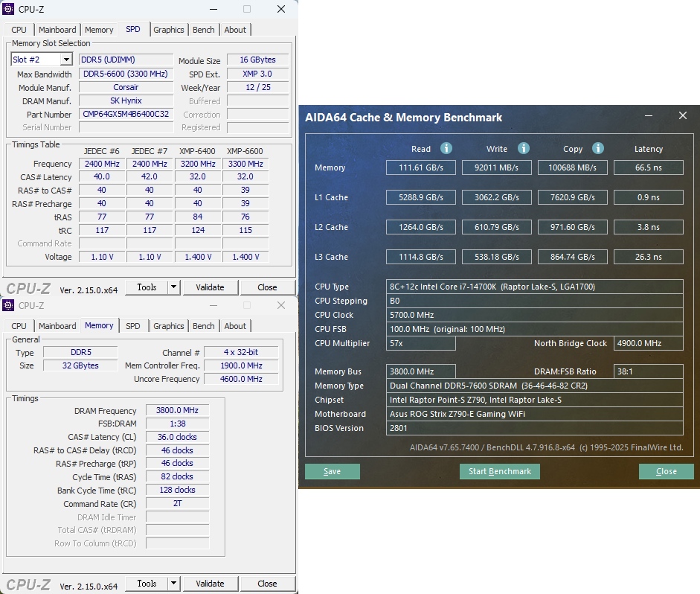Click the Module Manuf. Corsair field
700x594 pixels.
tap(126, 87)
